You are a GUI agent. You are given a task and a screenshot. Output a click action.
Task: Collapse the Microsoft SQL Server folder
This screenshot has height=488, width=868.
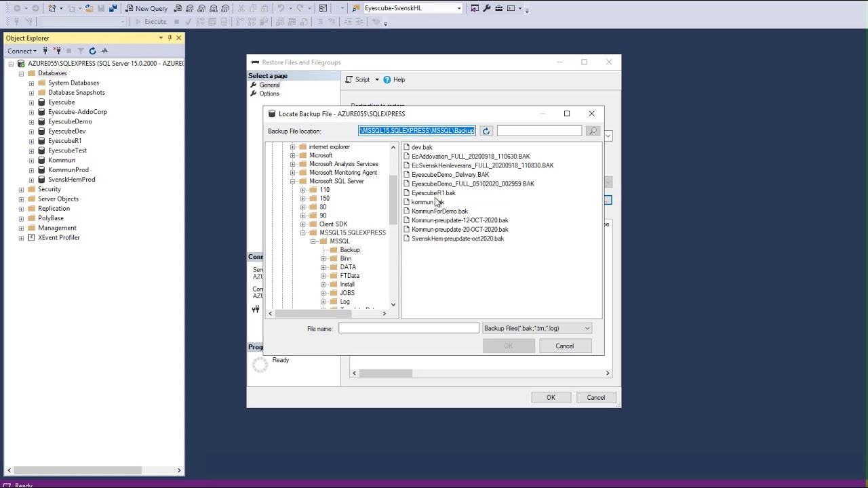coord(293,182)
